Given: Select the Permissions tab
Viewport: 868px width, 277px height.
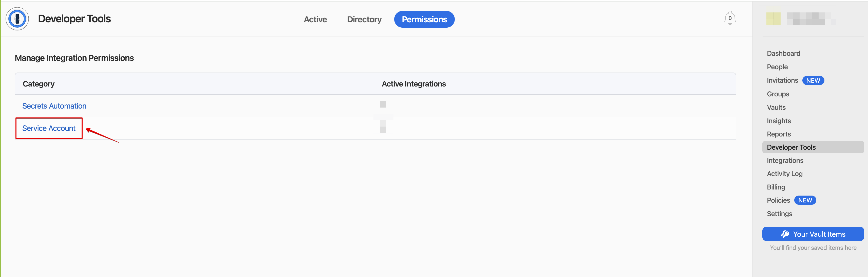Looking at the screenshot, I should click(424, 19).
